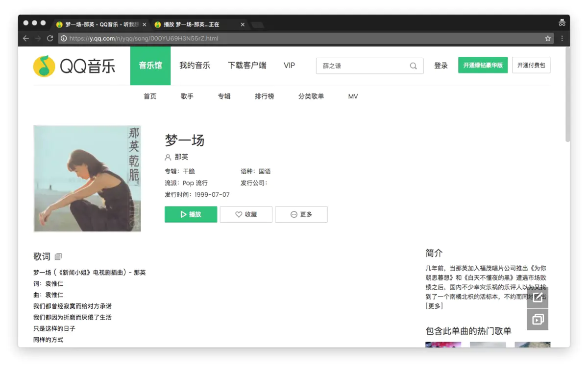Image resolution: width=588 pixels, height=369 pixels.
Task: Click the artist icon next to 那英
Action: click(167, 157)
